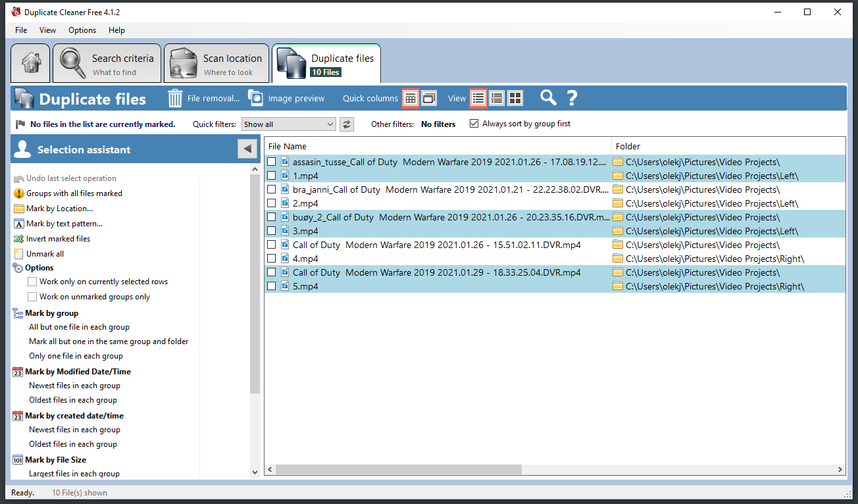Click the refresh icon beside Quick filters
This screenshot has width=858, height=504.
(x=347, y=124)
